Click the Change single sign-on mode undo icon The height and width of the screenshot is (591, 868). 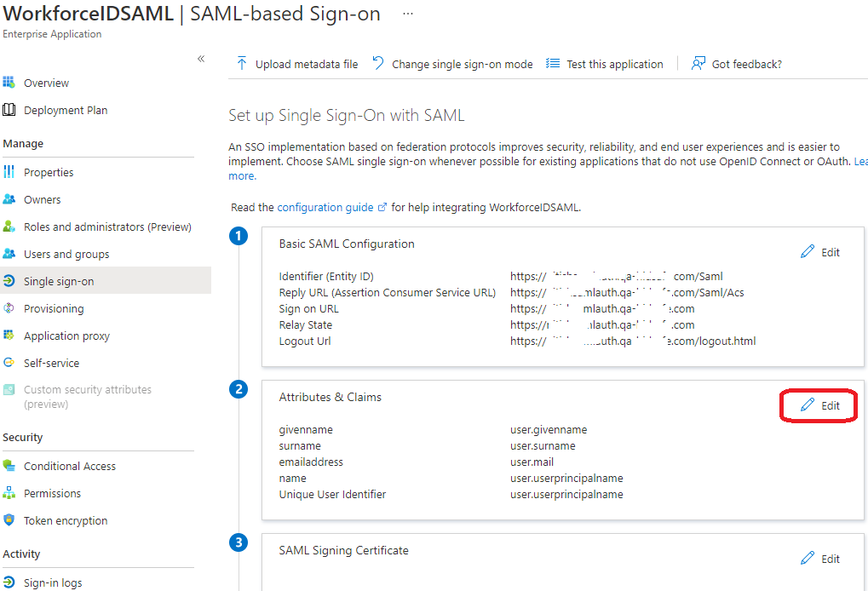[378, 63]
